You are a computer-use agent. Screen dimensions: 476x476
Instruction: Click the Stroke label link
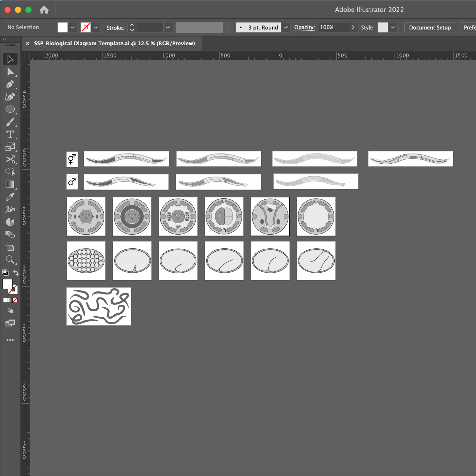click(x=116, y=28)
